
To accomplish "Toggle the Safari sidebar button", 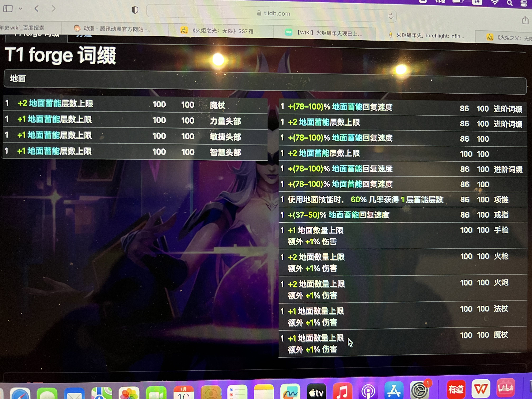I will (8, 9).
